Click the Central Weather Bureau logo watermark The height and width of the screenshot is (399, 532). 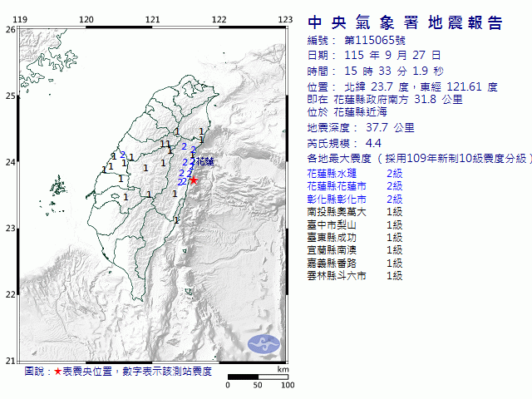tap(264, 344)
